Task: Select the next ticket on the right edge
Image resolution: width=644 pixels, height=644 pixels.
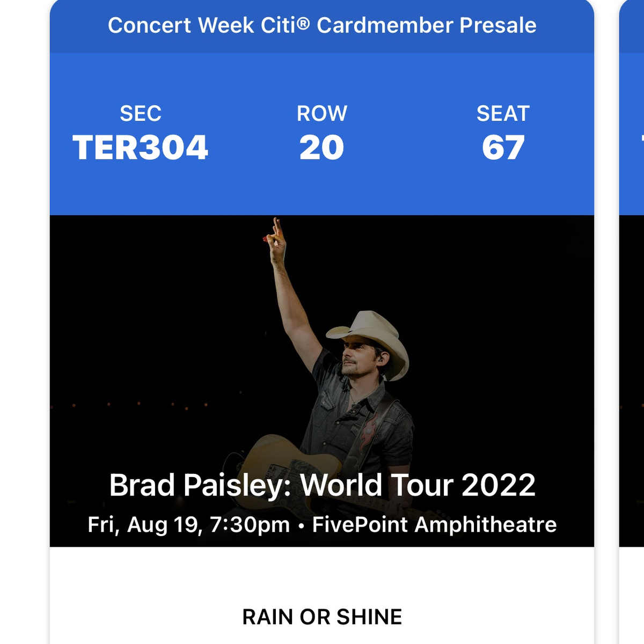Action: point(633,215)
